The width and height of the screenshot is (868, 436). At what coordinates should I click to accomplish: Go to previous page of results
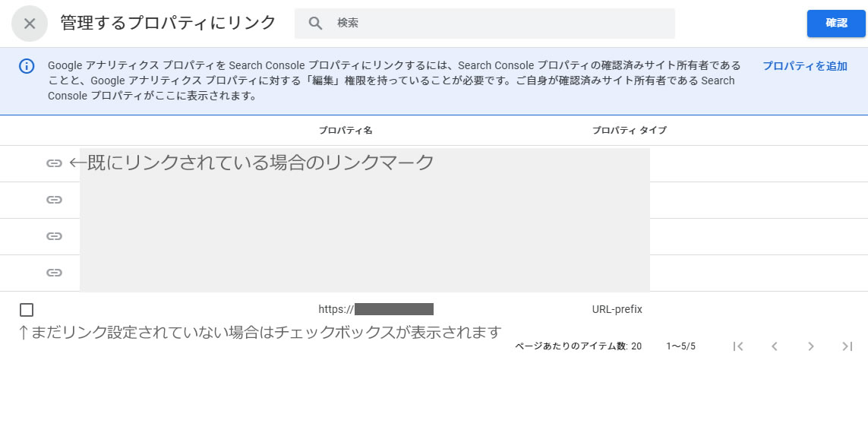pos(775,346)
